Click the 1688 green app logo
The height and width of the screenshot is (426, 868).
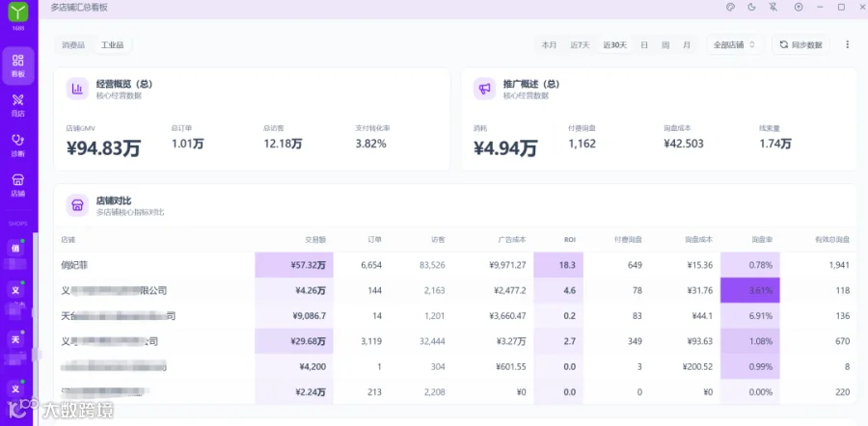pos(17,11)
